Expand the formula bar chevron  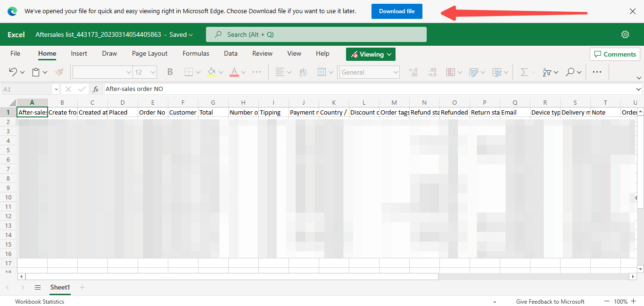coord(639,89)
